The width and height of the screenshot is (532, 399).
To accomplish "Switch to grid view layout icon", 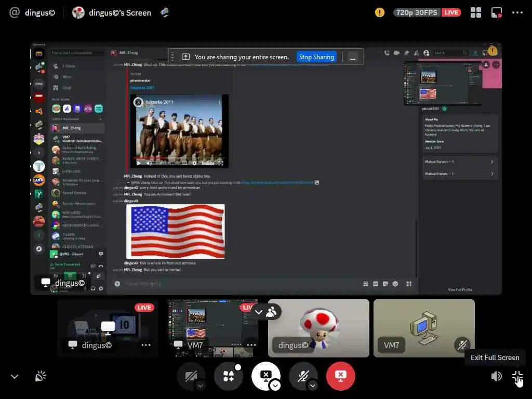I will coord(476,13).
